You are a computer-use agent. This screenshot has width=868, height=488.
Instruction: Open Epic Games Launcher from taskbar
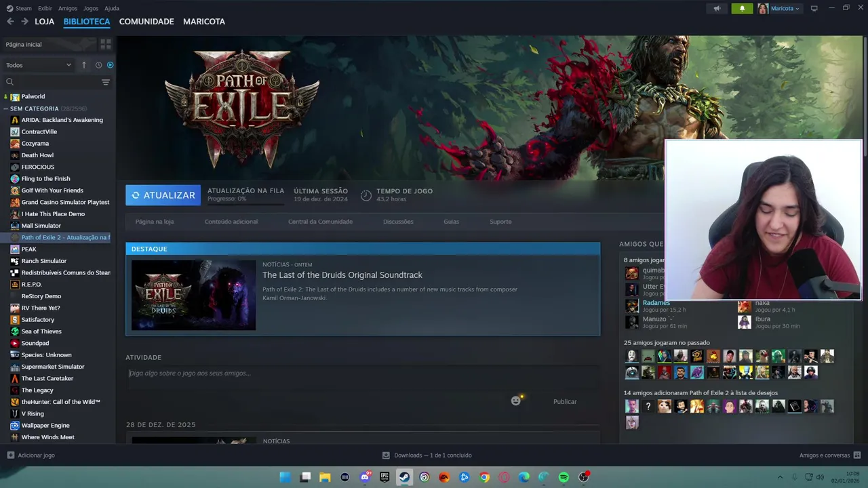click(384, 477)
